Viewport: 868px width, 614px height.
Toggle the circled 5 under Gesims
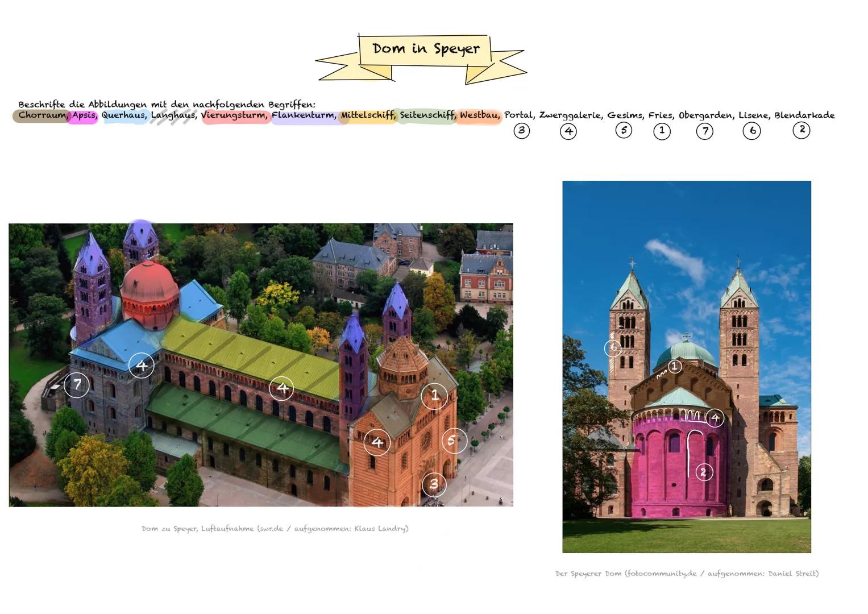624,131
